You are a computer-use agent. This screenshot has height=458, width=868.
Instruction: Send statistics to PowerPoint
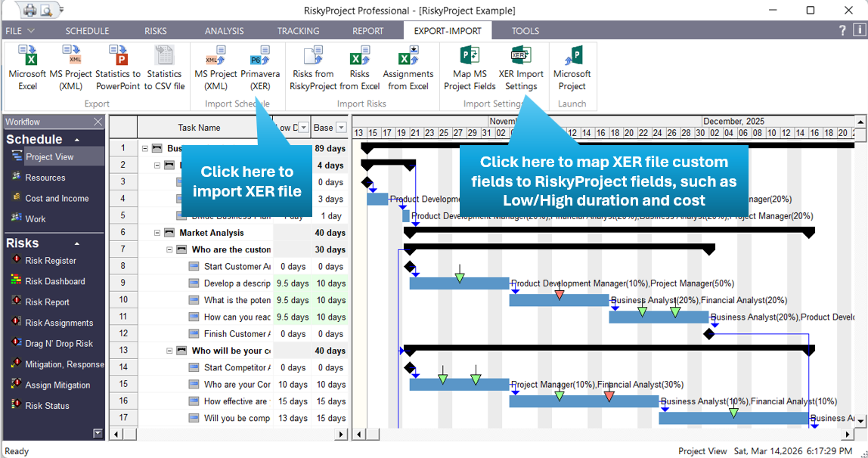tap(118, 68)
